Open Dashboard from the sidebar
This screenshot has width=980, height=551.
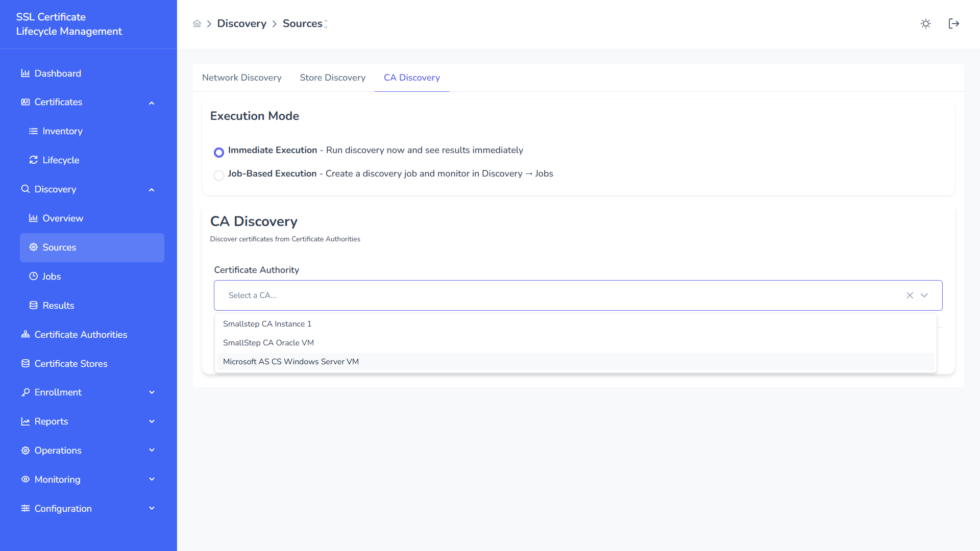pos(57,73)
